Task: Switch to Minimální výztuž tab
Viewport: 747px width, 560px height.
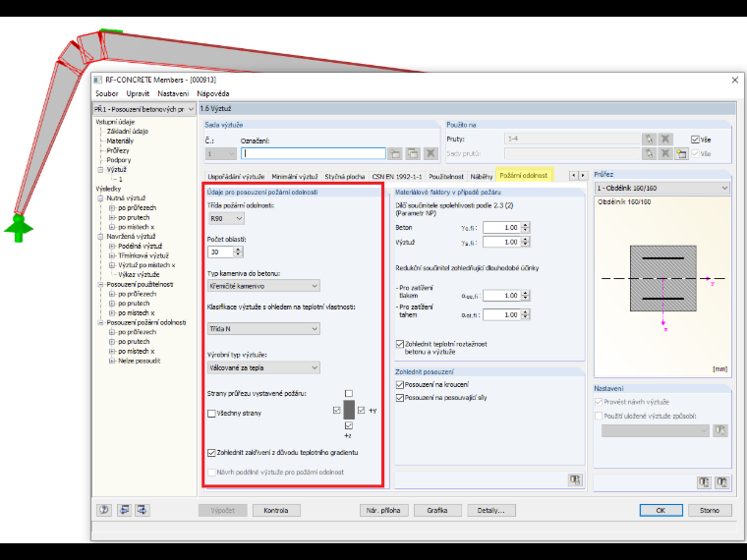Action: pyautogui.click(x=295, y=176)
